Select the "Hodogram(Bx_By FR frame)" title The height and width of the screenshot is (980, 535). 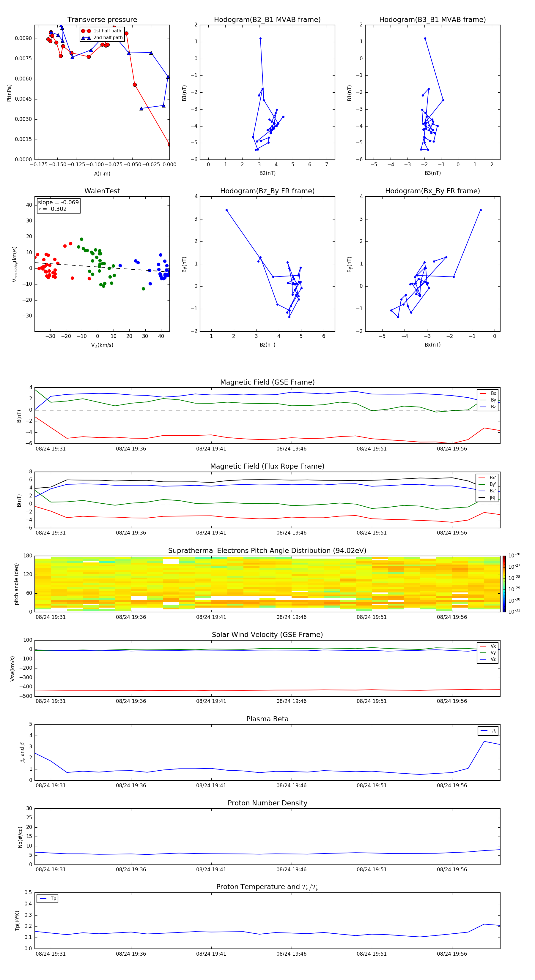(x=432, y=191)
